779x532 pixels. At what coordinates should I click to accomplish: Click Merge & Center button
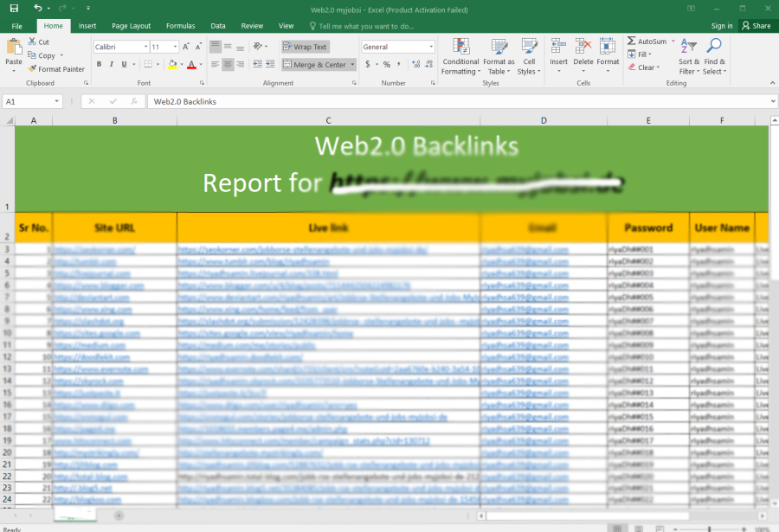coord(315,65)
